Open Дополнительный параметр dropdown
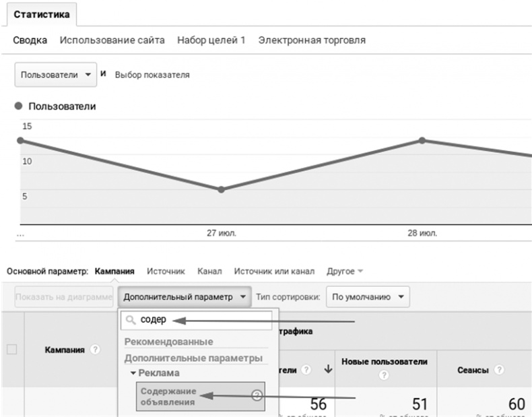 click(x=184, y=296)
